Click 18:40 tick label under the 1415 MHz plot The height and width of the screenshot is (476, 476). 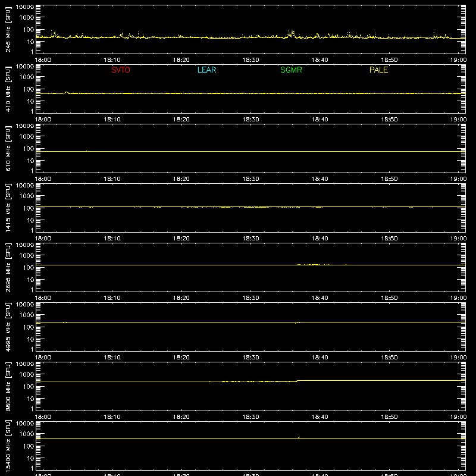320,239
